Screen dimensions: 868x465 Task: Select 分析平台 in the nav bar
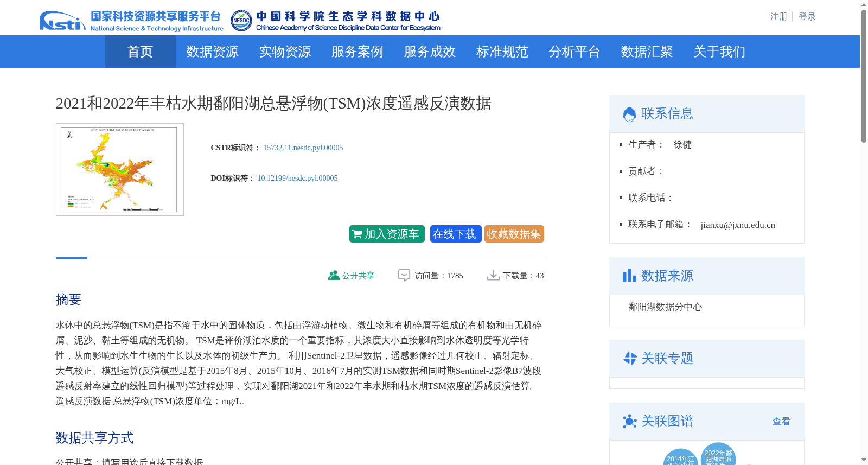(574, 52)
